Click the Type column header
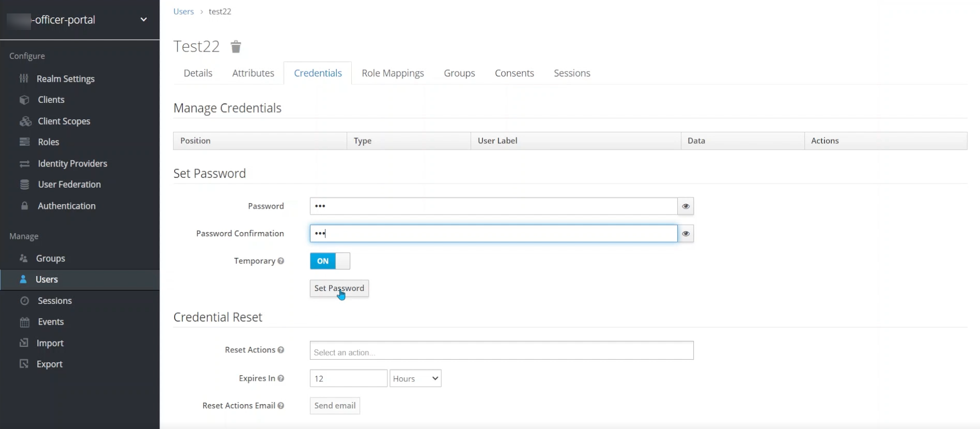This screenshot has width=980, height=429. point(409,141)
